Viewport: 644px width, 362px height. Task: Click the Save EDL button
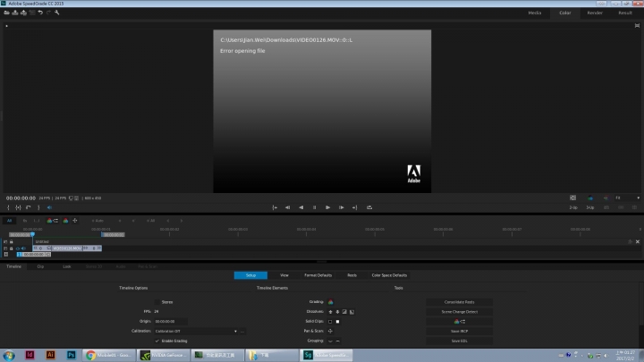[459, 341]
